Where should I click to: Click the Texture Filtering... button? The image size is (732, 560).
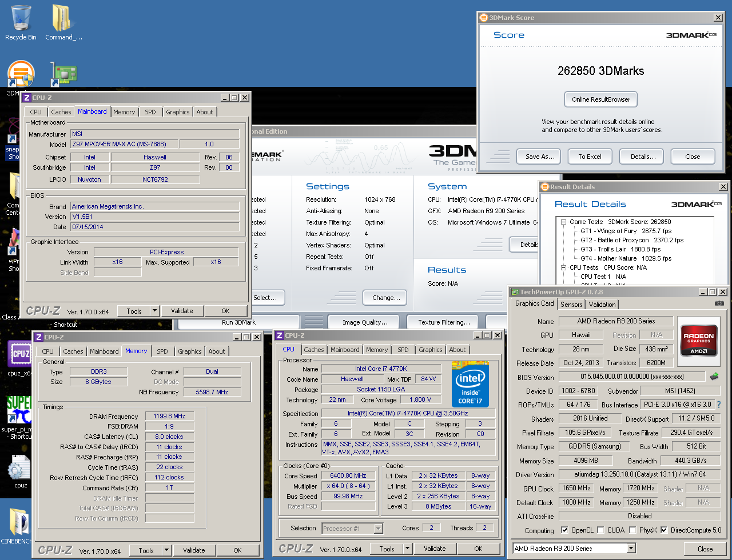pos(444,322)
